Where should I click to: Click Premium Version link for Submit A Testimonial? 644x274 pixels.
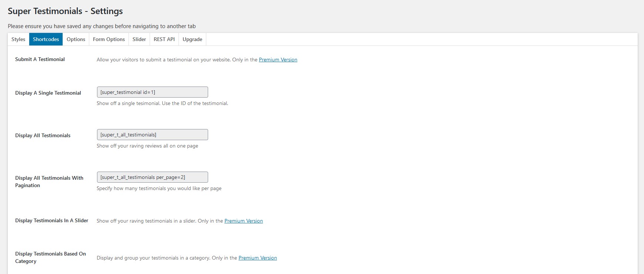tap(278, 60)
